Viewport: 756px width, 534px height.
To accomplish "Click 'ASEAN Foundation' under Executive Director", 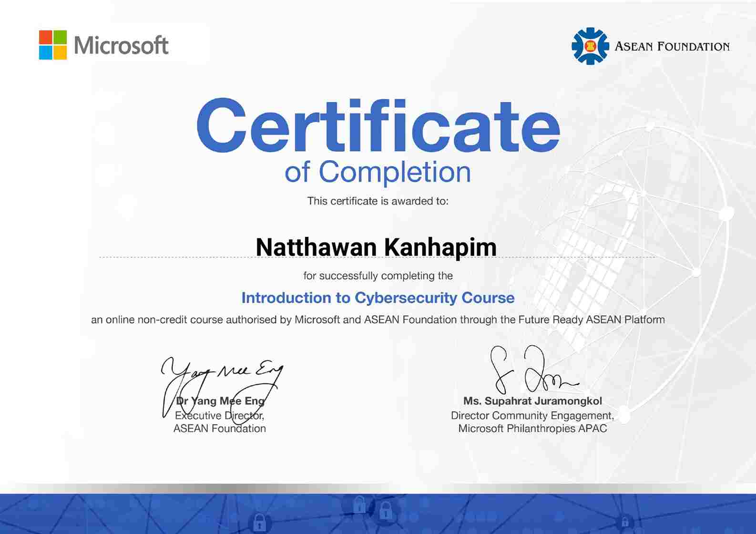I will point(220,429).
